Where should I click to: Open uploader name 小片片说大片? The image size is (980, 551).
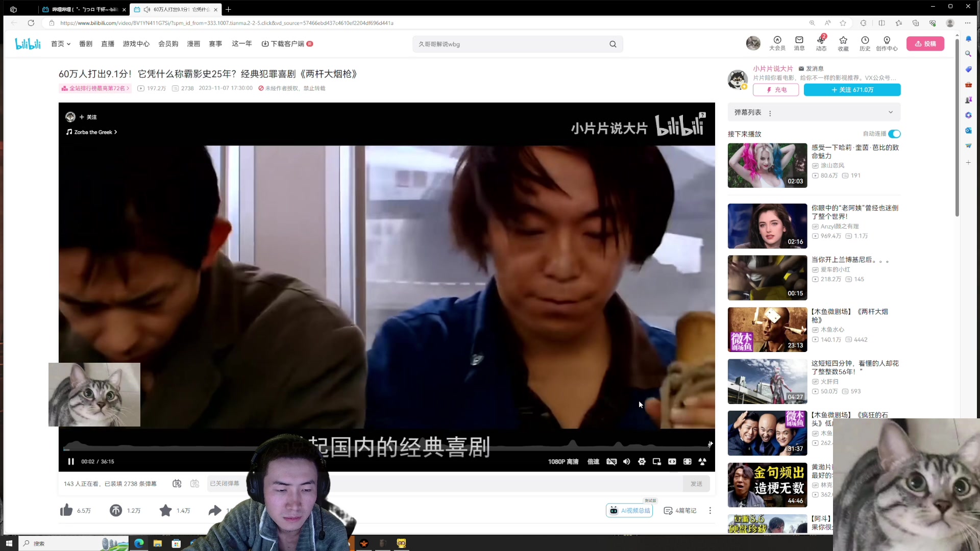pos(773,68)
